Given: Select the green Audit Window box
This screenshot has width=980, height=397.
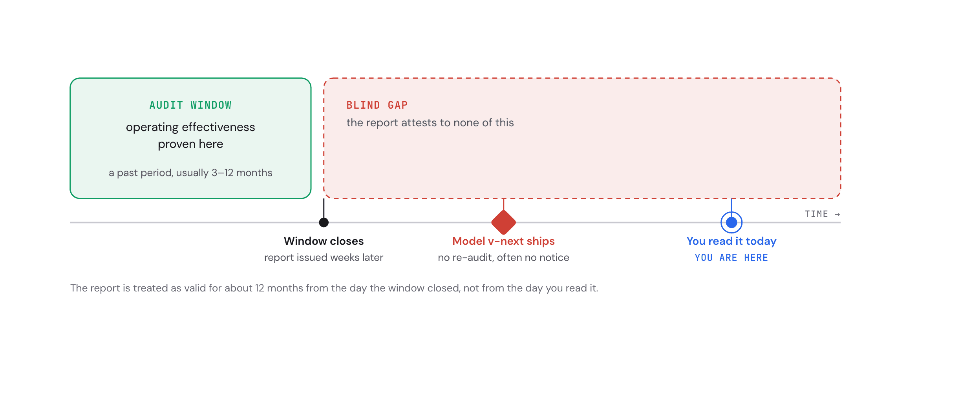Looking at the screenshot, I should tap(190, 138).
